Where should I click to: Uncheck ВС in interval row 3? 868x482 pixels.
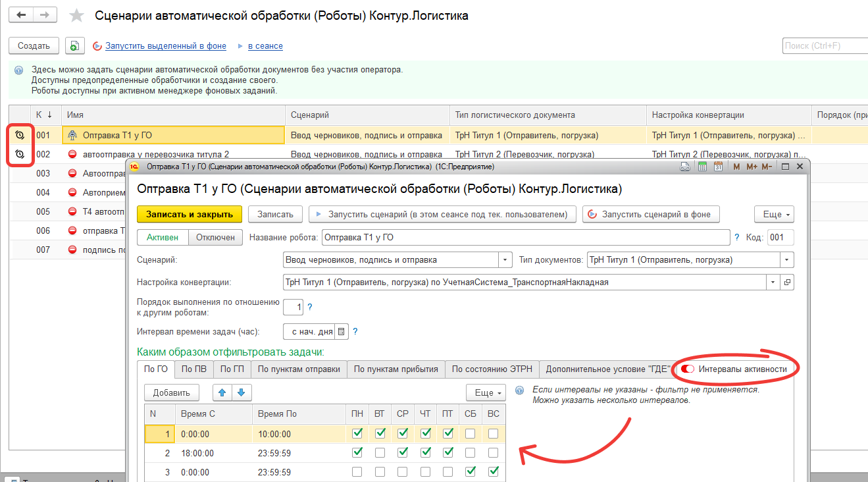click(494, 471)
